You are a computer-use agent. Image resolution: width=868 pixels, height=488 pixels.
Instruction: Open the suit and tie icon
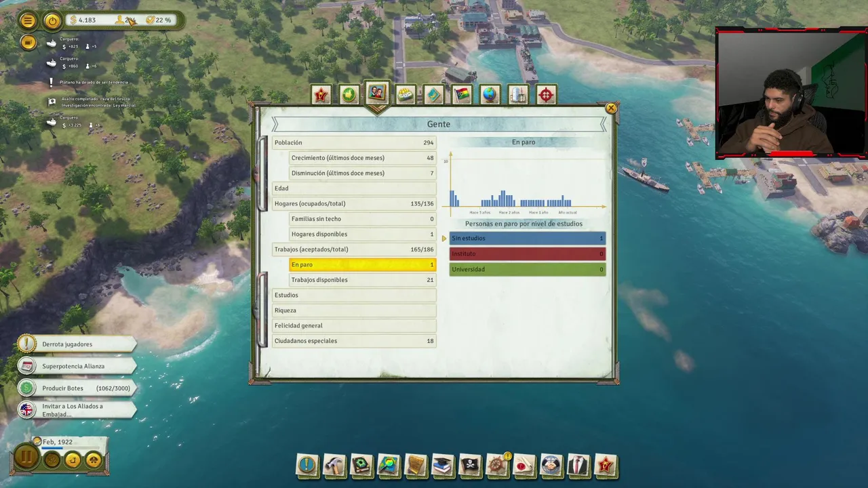tap(578, 465)
